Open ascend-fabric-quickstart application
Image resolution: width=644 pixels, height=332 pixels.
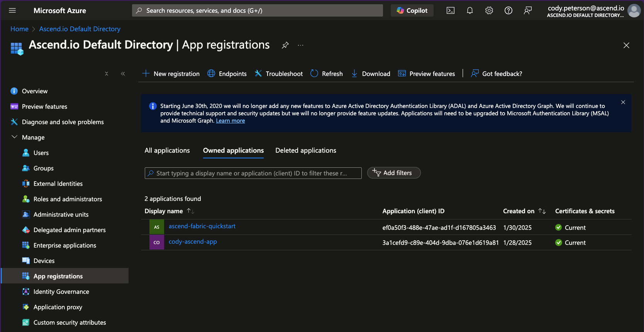pyautogui.click(x=202, y=226)
